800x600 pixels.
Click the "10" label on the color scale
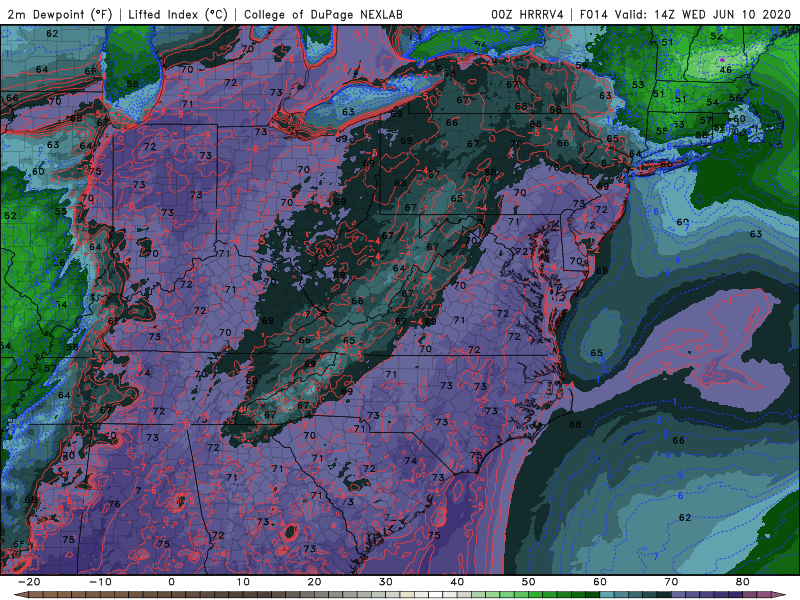243,582
